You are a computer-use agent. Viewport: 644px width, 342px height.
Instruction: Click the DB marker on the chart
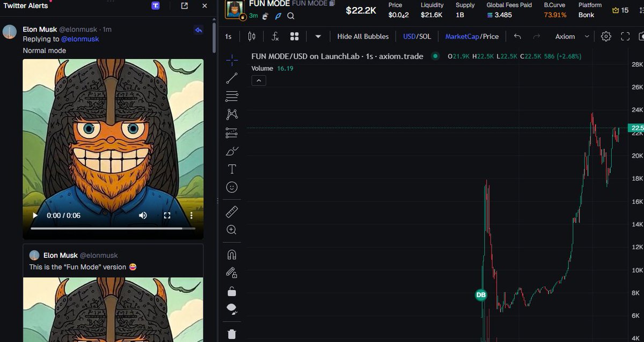tap(481, 295)
